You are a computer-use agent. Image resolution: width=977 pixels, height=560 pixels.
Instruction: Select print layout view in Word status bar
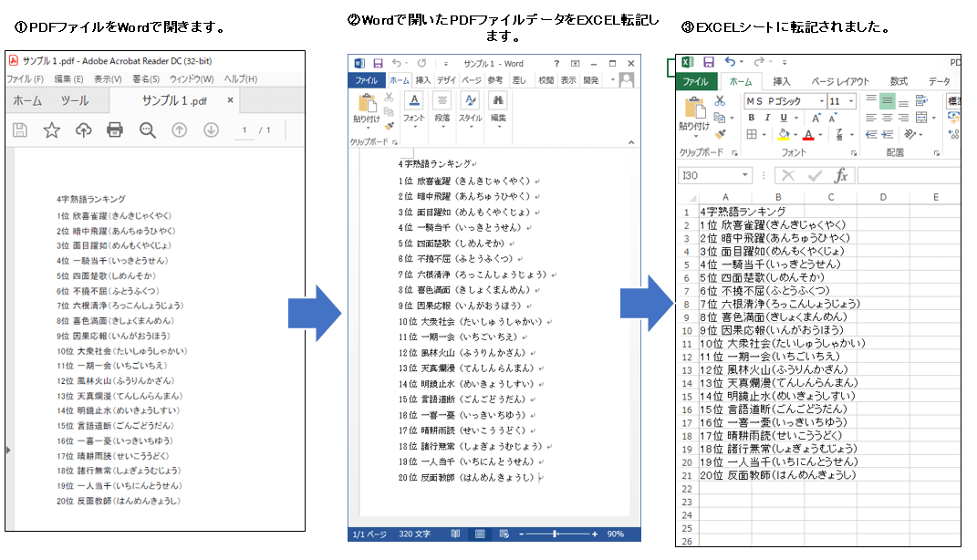pyautogui.click(x=480, y=534)
